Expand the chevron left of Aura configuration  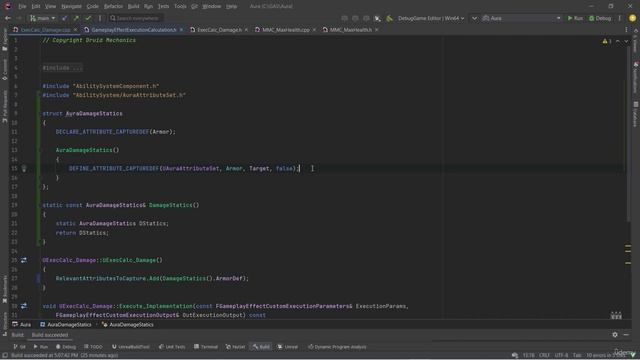coord(474,18)
